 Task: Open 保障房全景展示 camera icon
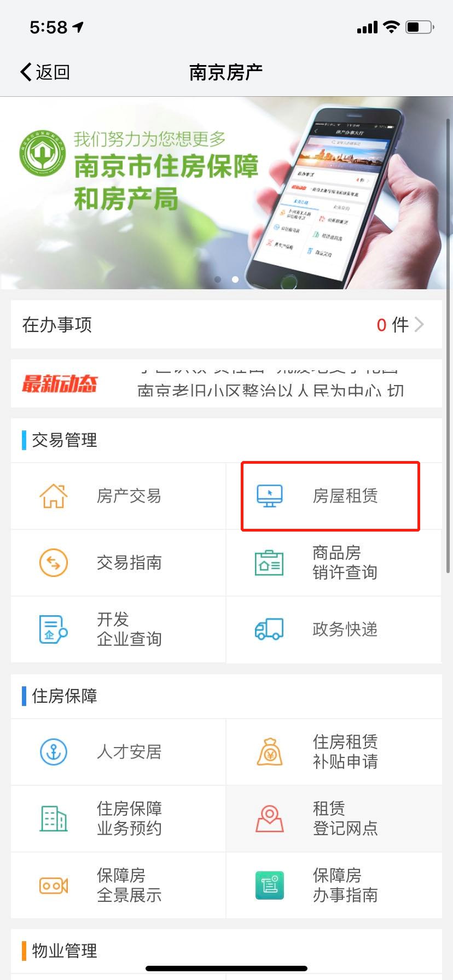coord(54,885)
